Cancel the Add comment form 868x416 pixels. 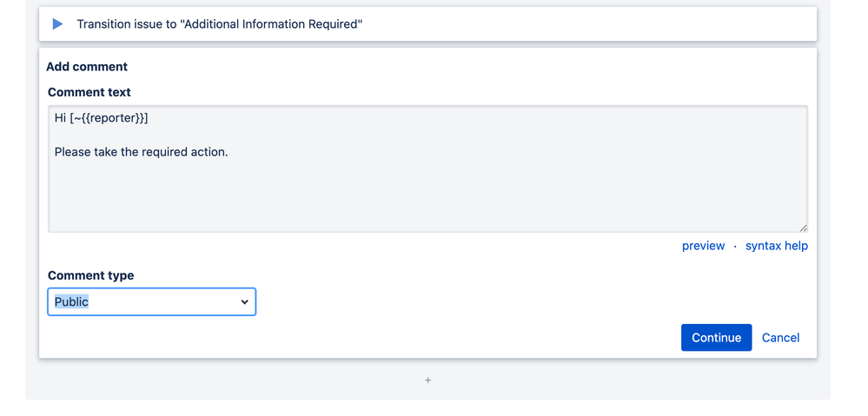[780, 338]
